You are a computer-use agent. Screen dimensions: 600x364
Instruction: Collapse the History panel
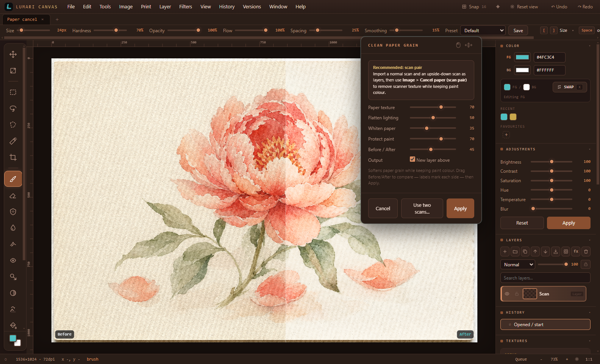(589, 312)
